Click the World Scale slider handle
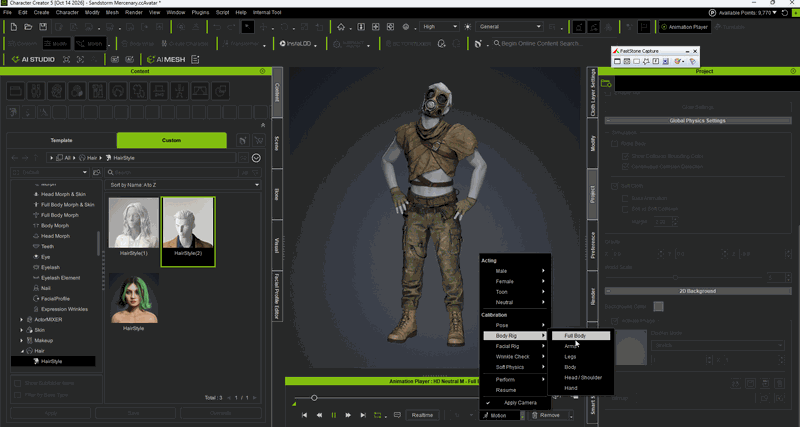 [x=675, y=278]
